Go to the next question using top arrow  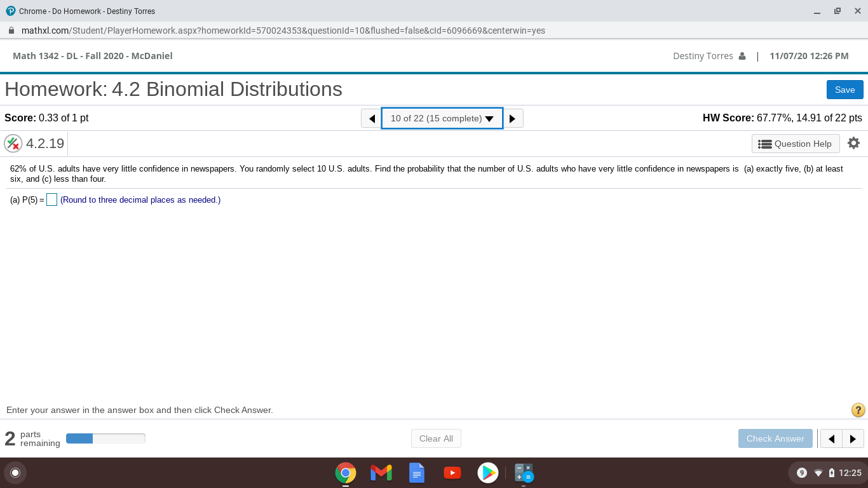513,118
